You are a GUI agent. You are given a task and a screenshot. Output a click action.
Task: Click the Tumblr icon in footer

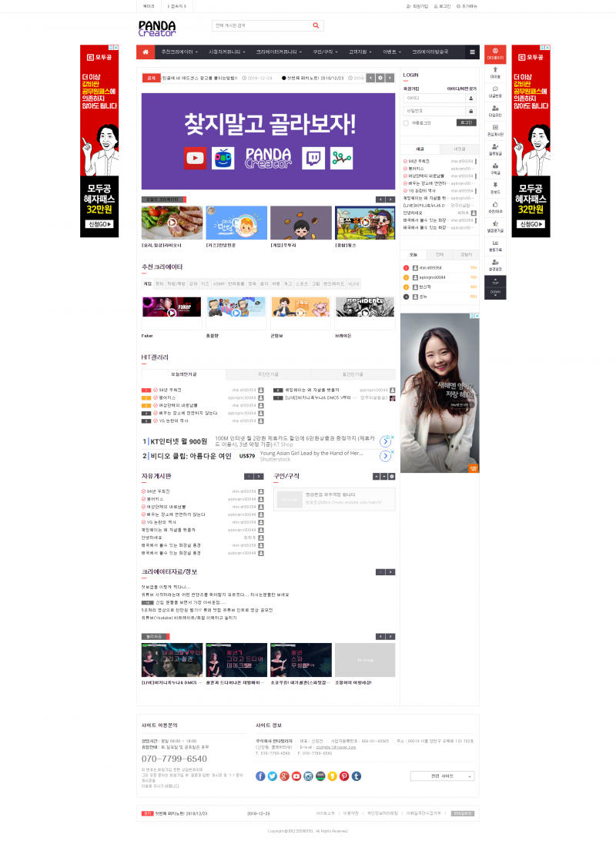356,776
